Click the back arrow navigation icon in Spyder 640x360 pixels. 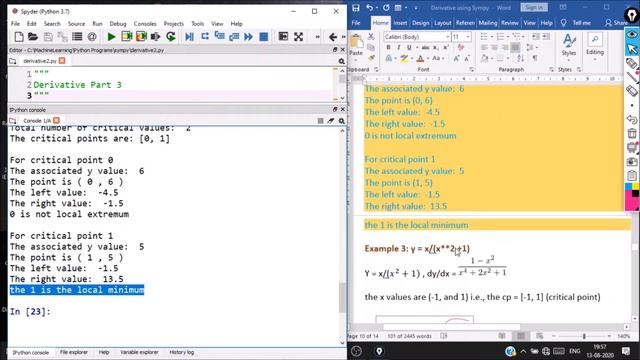click(x=333, y=37)
